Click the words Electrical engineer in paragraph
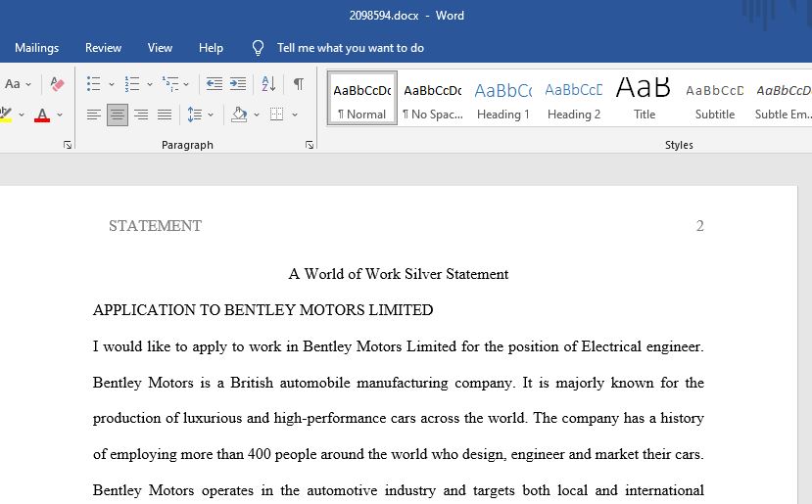The image size is (812, 504). tap(641, 346)
